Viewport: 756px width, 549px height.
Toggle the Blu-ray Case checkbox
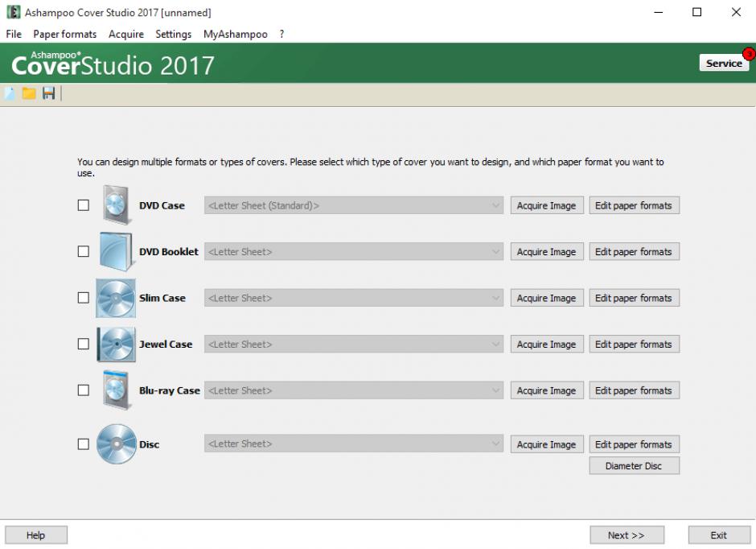[x=84, y=390]
